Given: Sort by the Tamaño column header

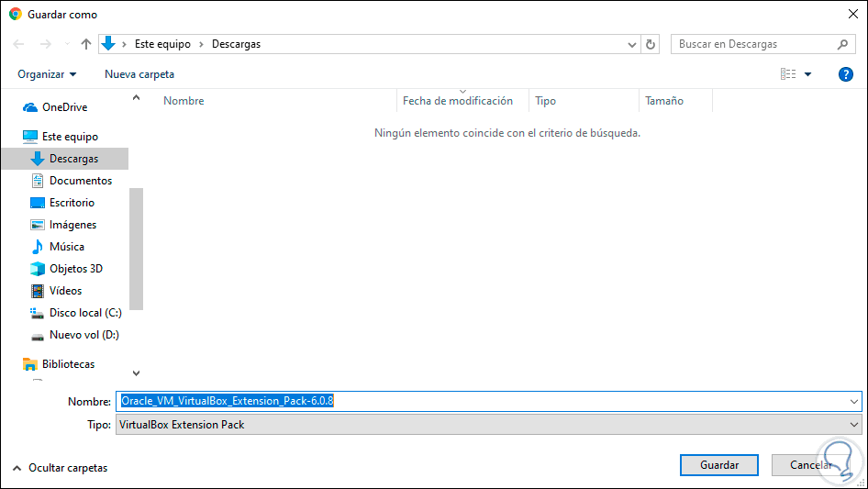Looking at the screenshot, I should point(676,101).
